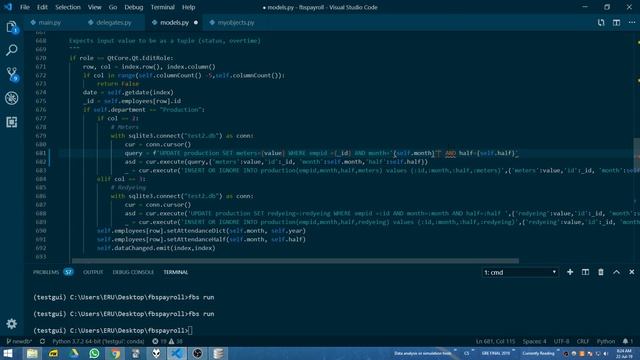640x360 pixels.
Task: Open OBS Studio from taskbar
Action: (x=198, y=353)
